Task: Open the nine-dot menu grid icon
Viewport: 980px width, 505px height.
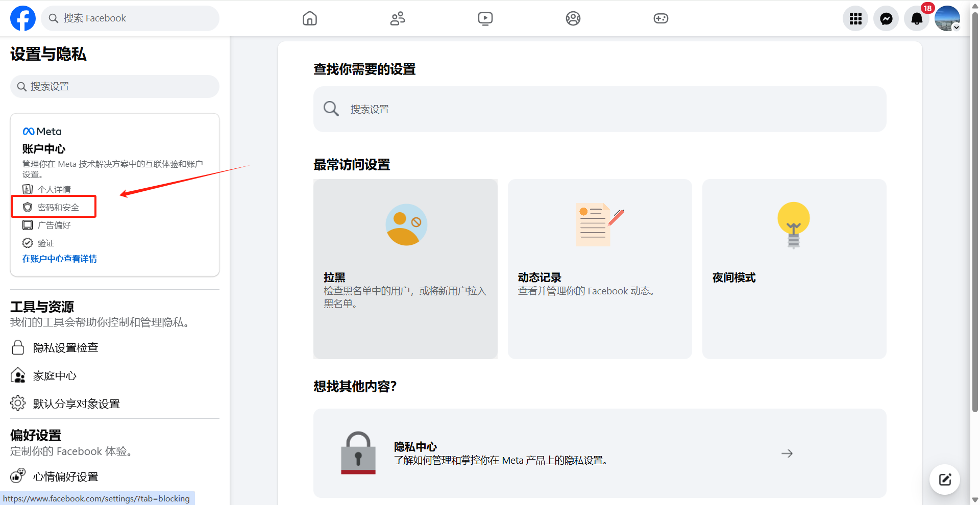Action: [x=855, y=19]
